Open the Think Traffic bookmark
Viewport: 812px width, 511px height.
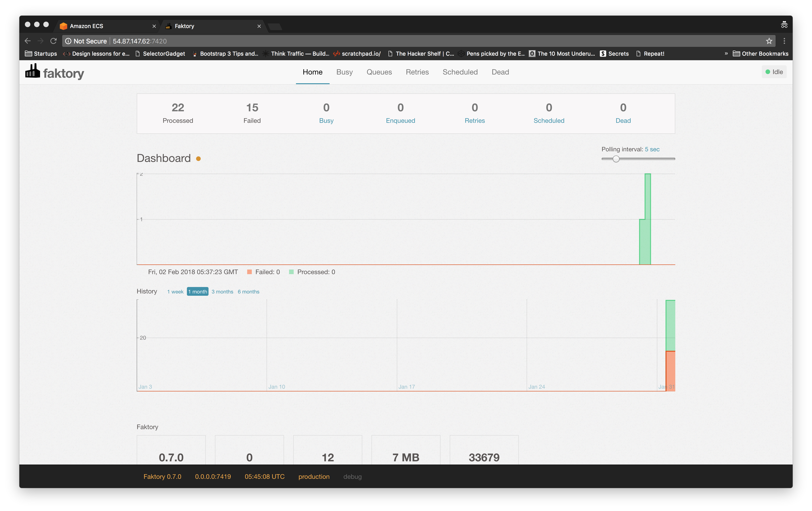tap(296, 54)
